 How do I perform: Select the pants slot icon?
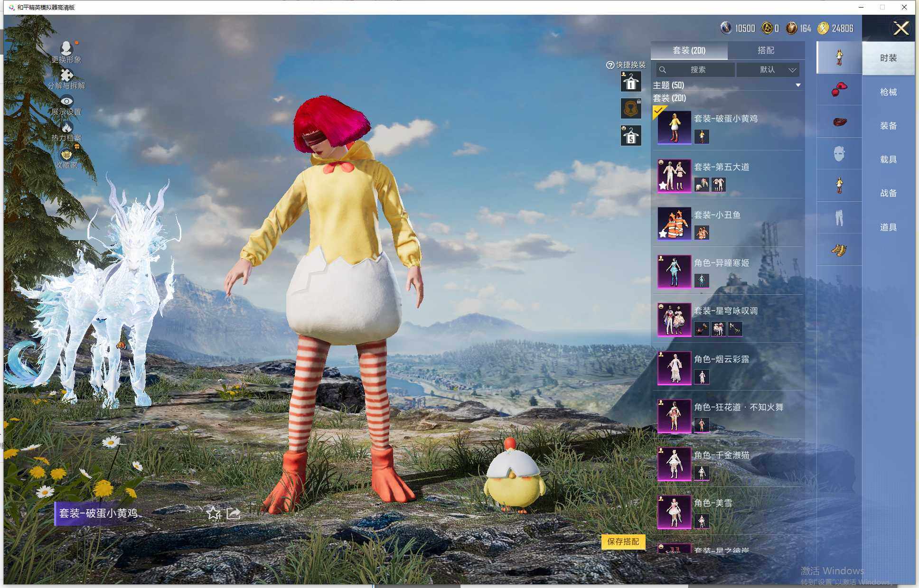click(x=839, y=218)
